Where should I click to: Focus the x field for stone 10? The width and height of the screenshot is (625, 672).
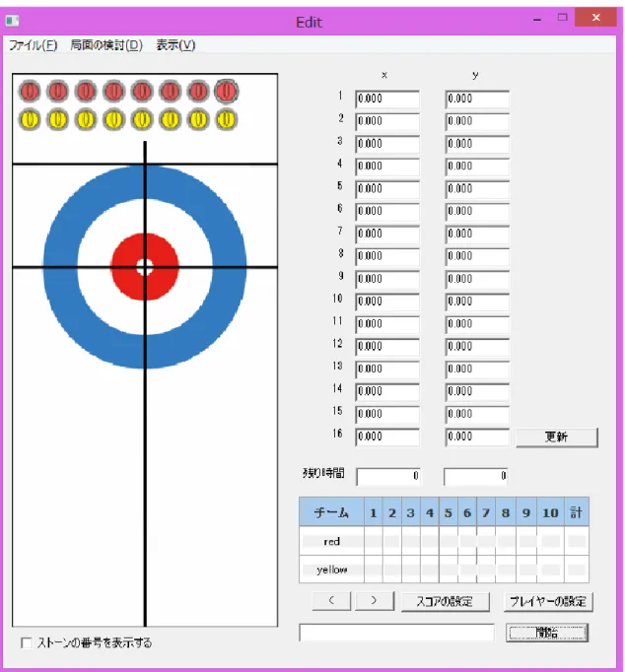(387, 302)
